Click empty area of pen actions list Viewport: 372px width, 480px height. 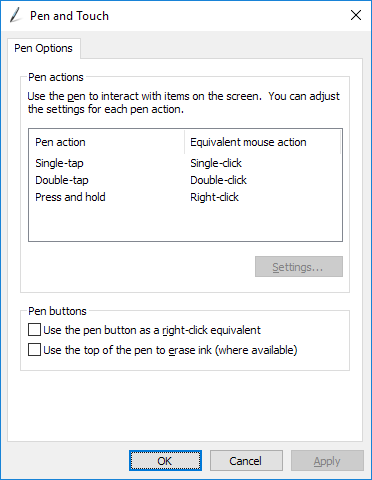pos(185,223)
